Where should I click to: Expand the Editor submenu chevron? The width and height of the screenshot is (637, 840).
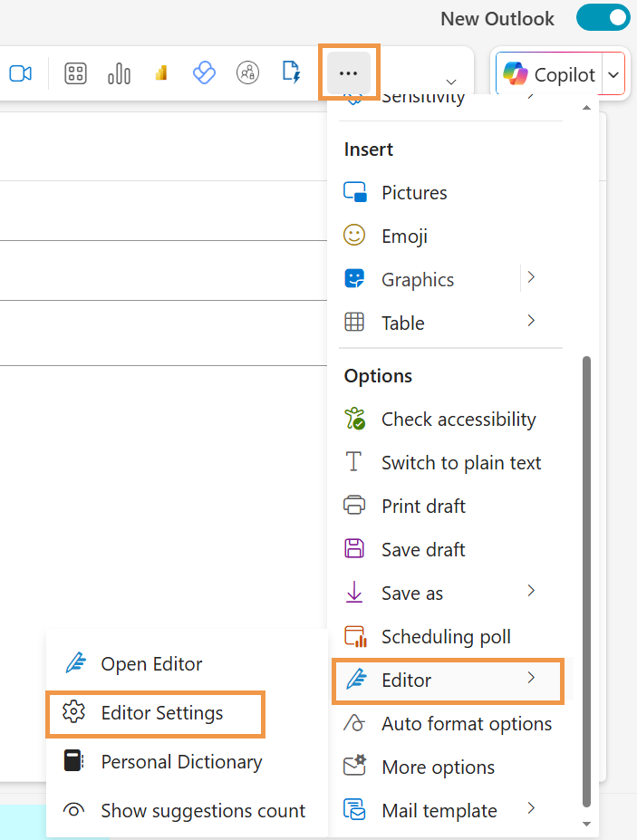click(x=531, y=678)
